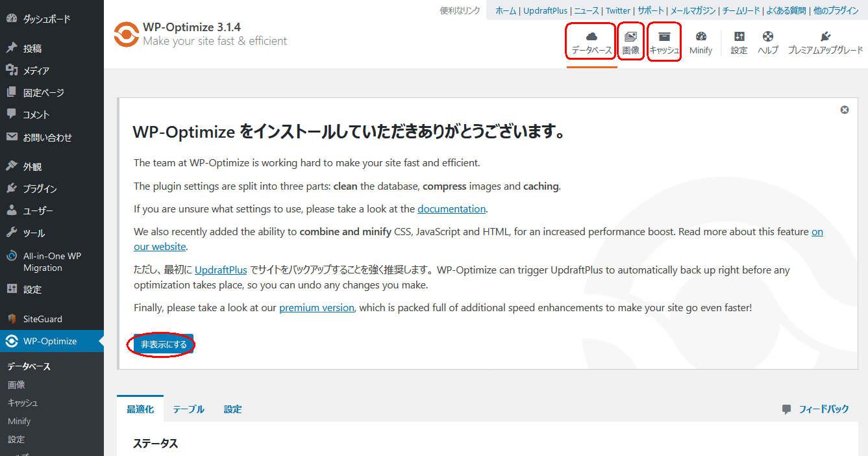Open the Cache archive icon

click(664, 37)
